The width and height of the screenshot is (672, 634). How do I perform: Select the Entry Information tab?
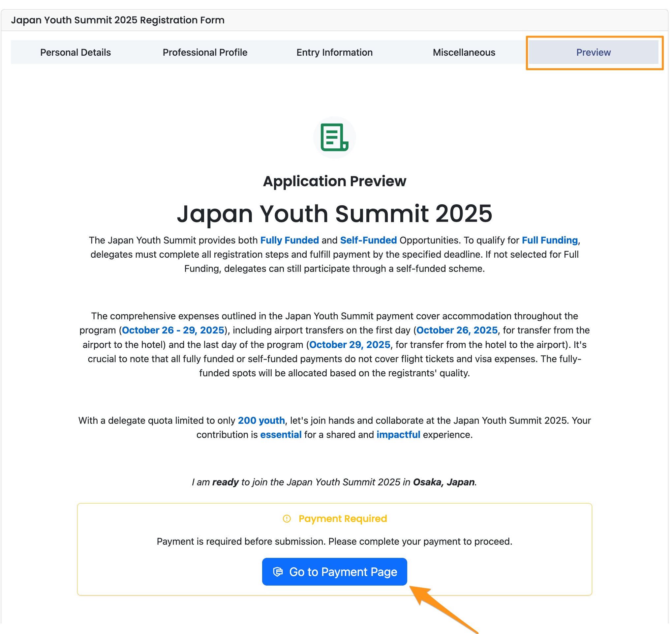(x=334, y=52)
